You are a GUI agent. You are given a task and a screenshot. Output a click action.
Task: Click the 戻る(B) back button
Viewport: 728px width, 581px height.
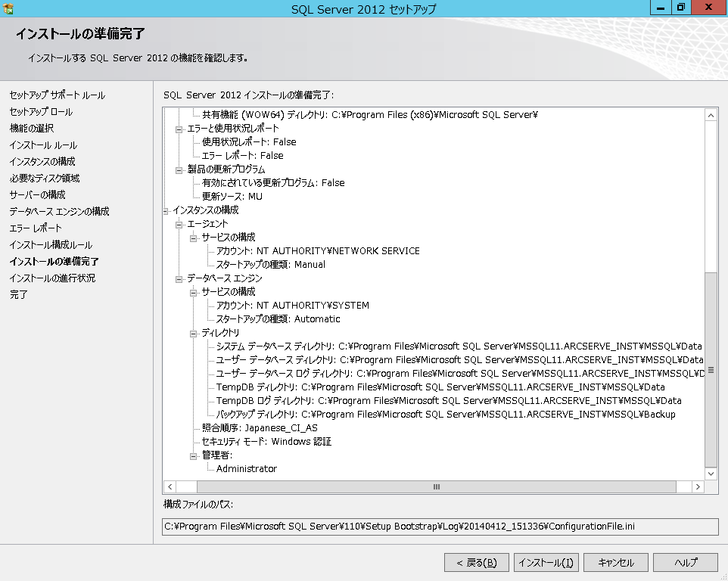tap(476, 562)
